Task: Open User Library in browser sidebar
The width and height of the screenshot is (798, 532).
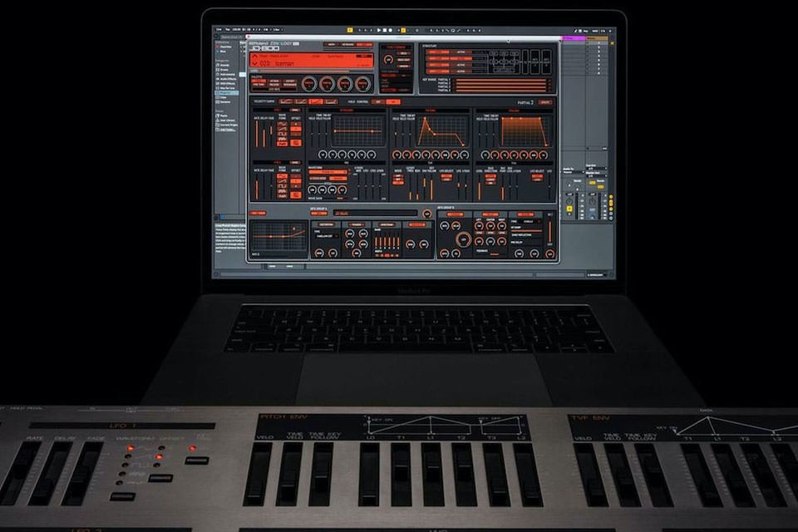Action: (x=227, y=120)
